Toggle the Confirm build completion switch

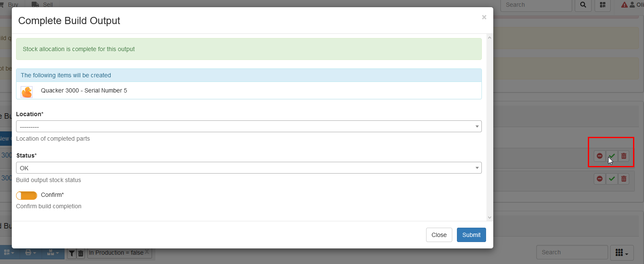tap(27, 196)
